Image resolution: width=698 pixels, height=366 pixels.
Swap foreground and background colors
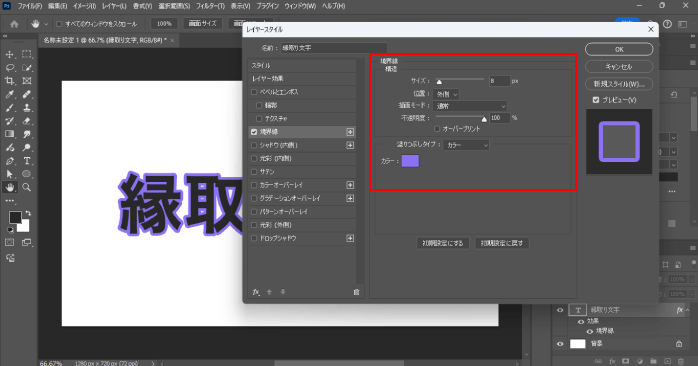click(x=28, y=214)
